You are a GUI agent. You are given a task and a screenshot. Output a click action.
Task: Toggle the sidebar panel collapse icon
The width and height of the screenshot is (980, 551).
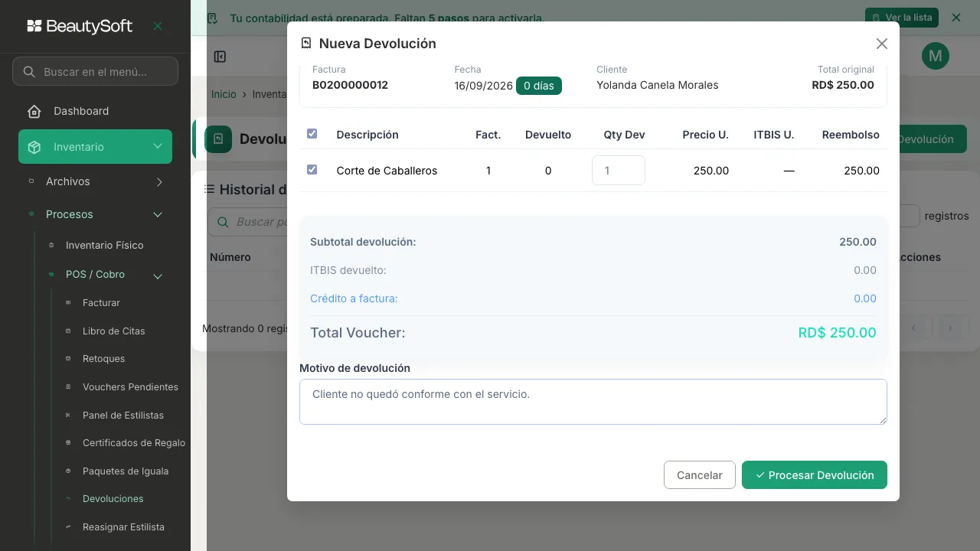coord(220,57)
